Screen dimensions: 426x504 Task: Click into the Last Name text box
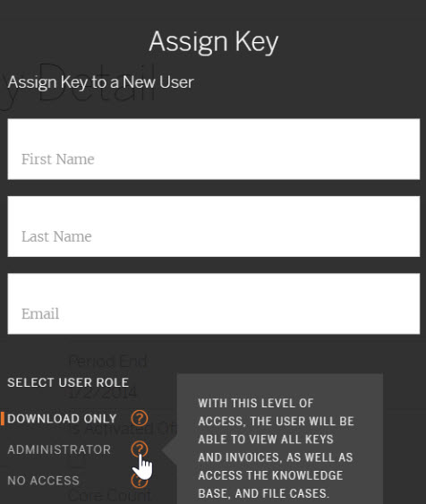214,226
